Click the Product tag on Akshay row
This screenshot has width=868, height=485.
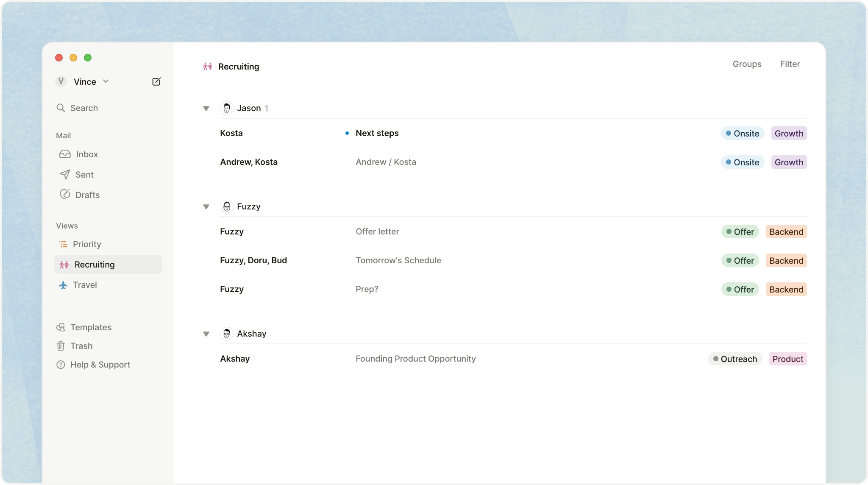point(788,359)
